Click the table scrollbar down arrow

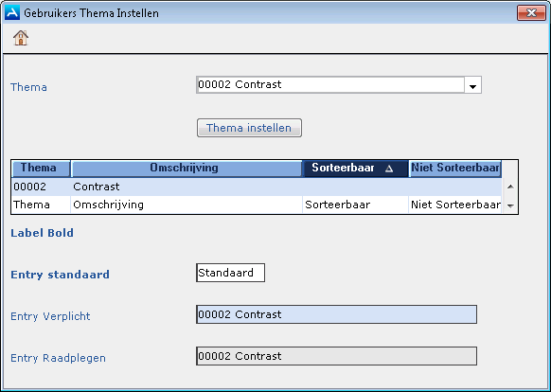coord(510,205)
